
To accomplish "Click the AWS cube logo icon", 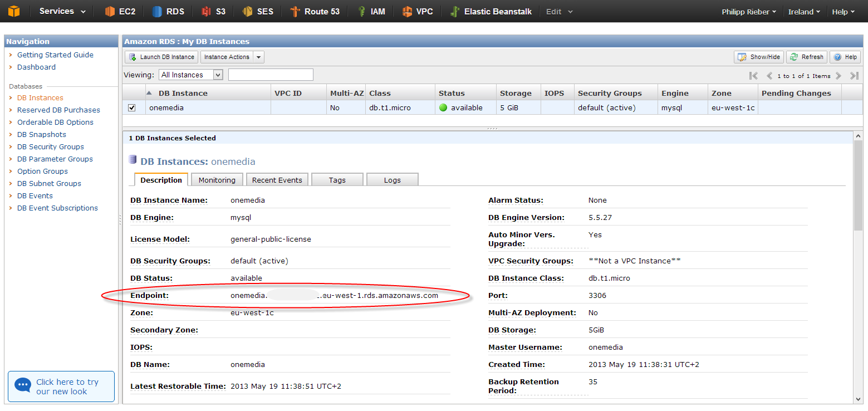I will pyautogui.click(x=13, y=11).
